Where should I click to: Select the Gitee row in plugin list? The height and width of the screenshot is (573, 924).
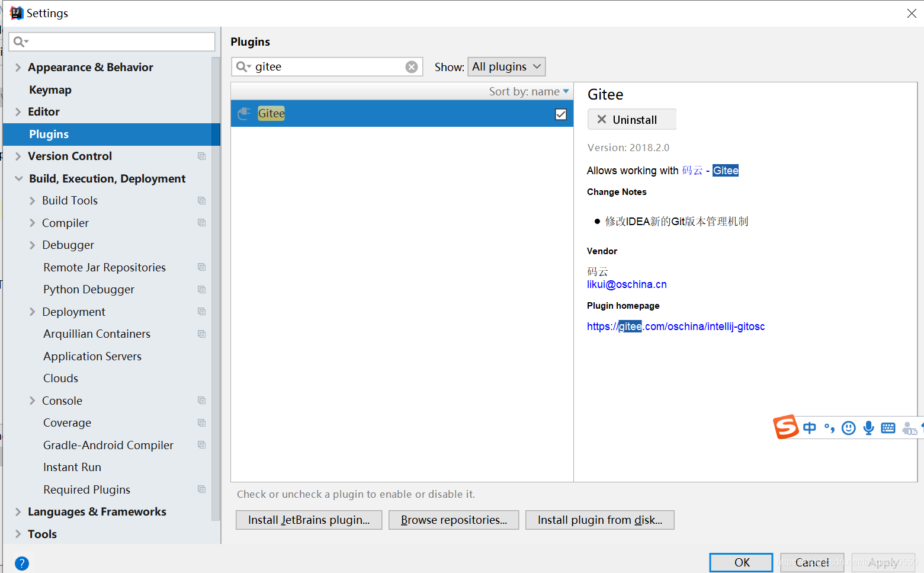pos(402,113)
